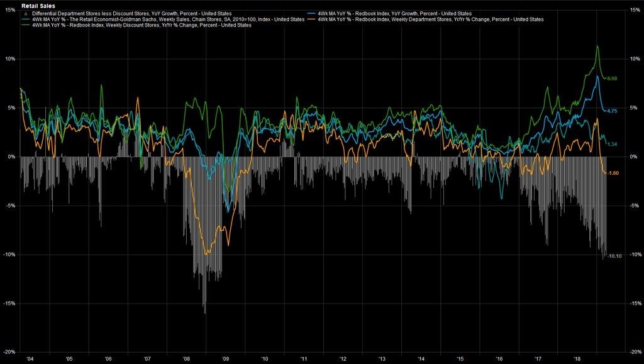Click the -5% label on right axis
Image resolution: width=644 pixels, height=364 pixels.
(635, 205)
